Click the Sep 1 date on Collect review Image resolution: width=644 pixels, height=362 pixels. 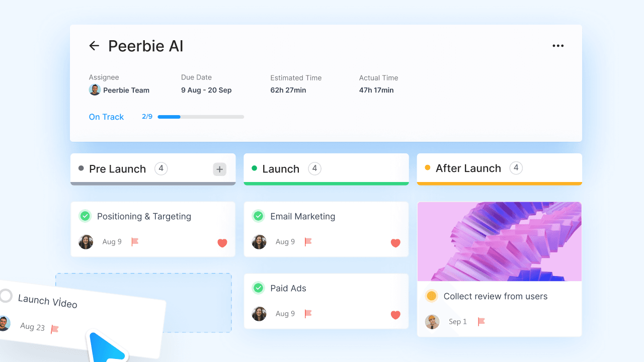tap(458, 322)
